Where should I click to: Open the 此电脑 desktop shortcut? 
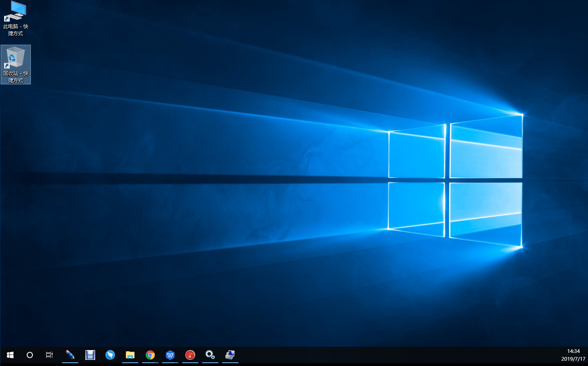15,11
